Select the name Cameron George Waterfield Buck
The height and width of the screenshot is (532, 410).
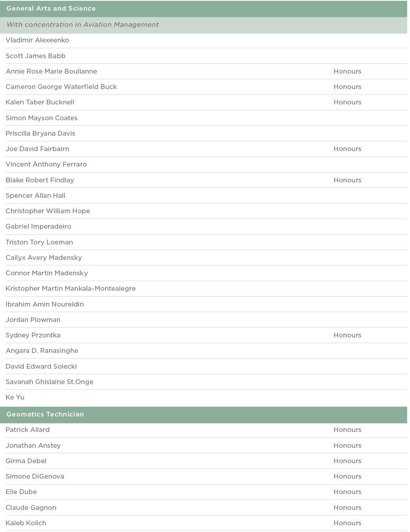click(x=61, y=87)
